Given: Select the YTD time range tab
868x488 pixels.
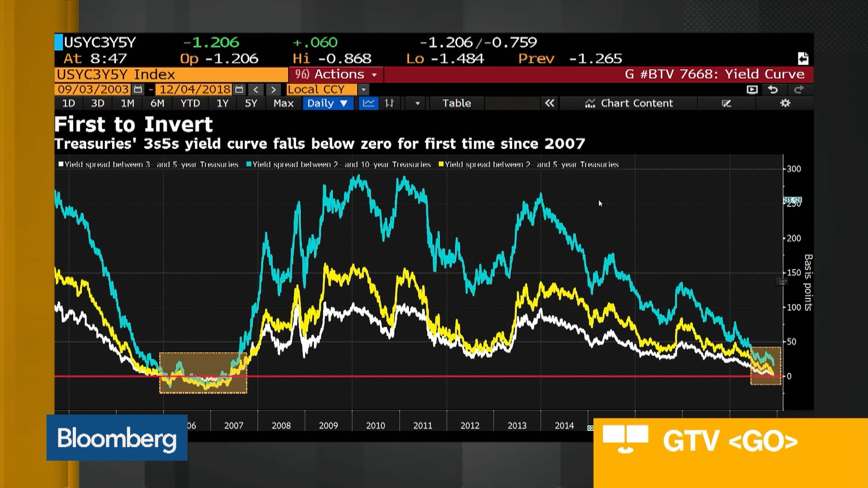Looking at the screenshot, I should point(190,103).
